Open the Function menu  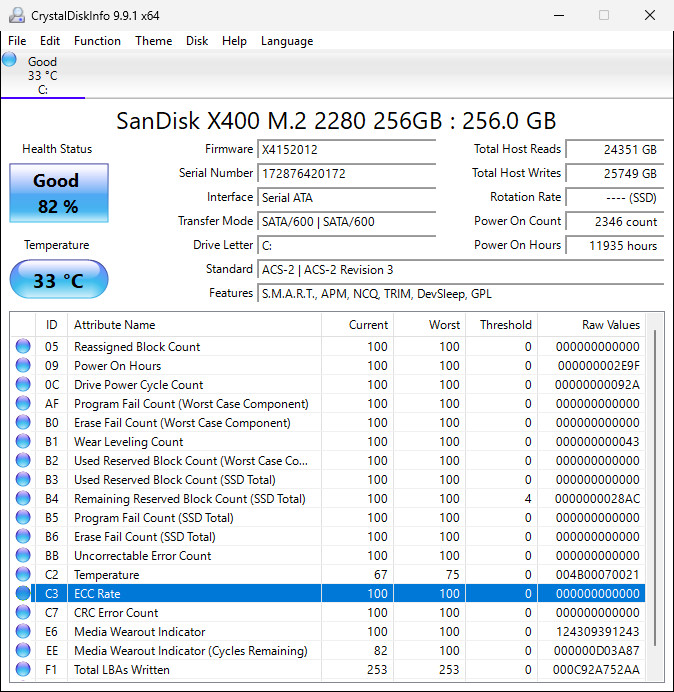[97, 41]
